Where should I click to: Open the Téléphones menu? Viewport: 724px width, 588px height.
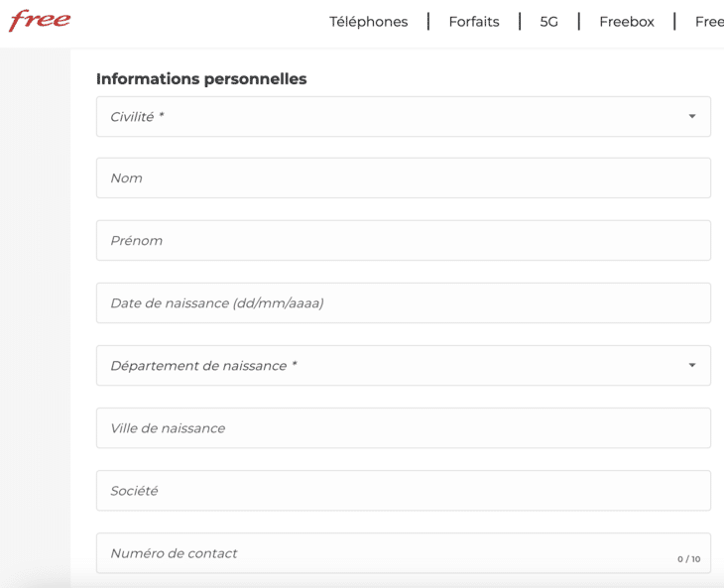tap(368, 22)
